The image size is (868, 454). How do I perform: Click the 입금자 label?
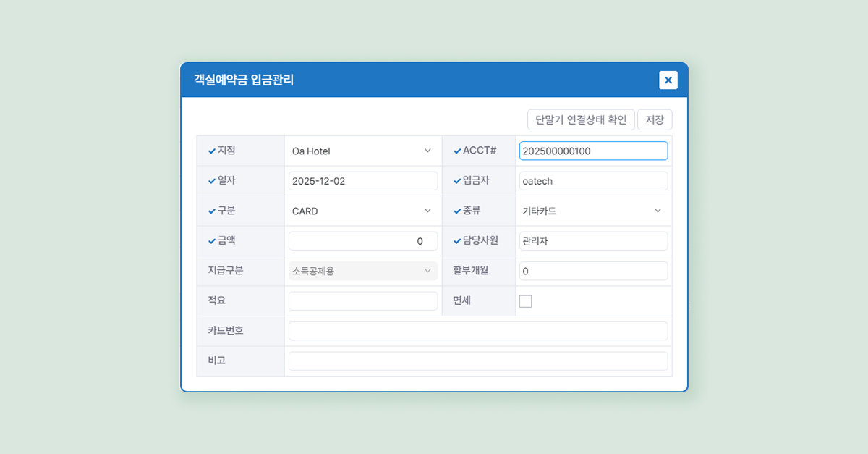point(477,180)
